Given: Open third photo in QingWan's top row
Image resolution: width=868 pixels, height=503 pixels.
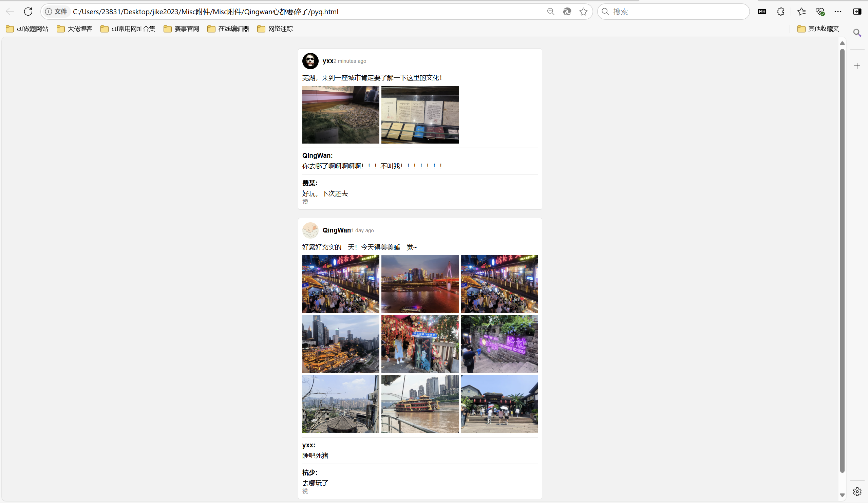Looking at the screenshot, I should pyautogui.click(x=499, y=284).
